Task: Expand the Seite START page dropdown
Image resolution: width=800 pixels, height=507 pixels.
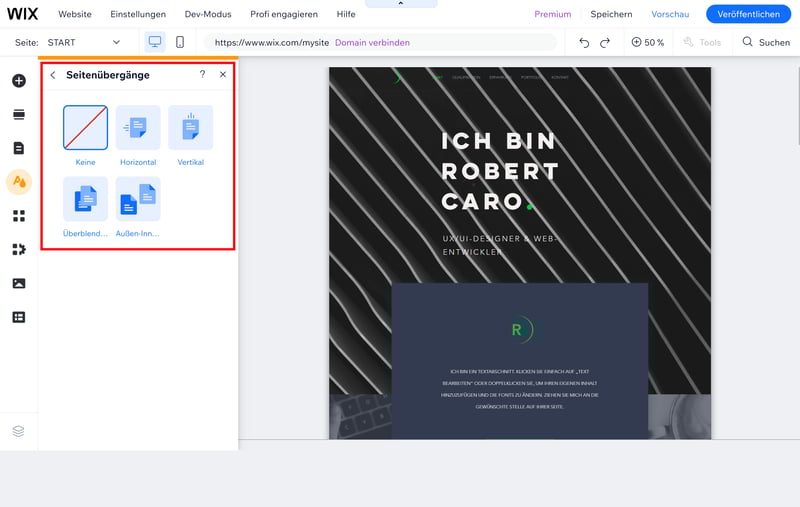Action: [x=85, y=43]
